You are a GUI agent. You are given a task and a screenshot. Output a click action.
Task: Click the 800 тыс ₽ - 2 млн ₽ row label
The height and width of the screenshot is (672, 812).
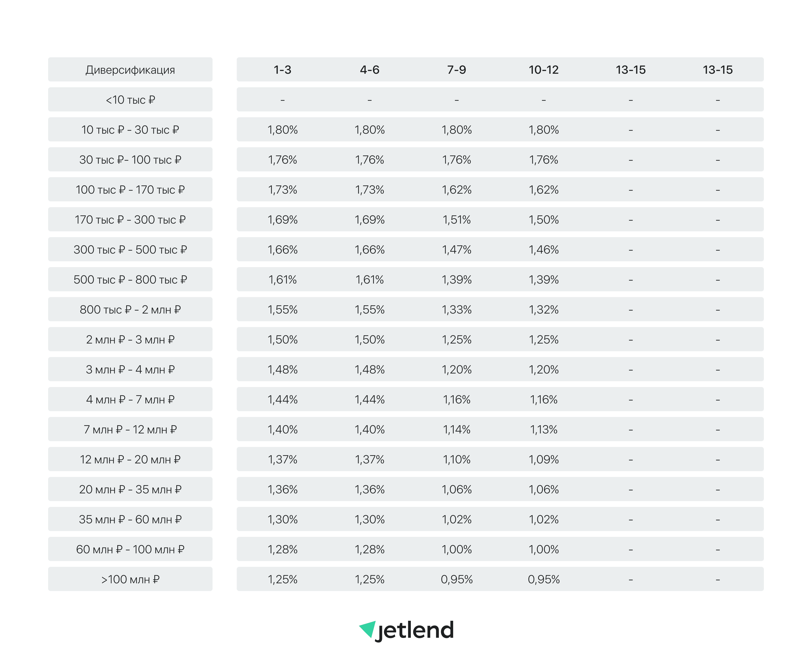tap(130, 309)
